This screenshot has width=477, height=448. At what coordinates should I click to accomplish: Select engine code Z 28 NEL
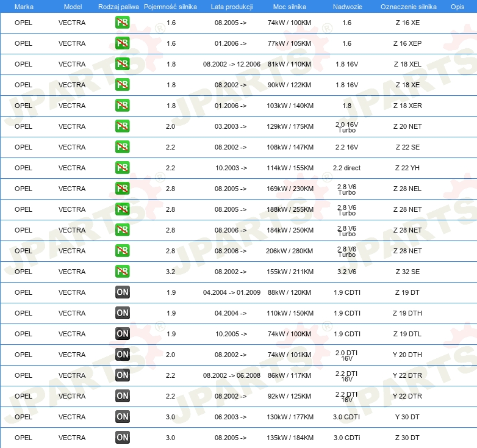(x=407, y=189)
